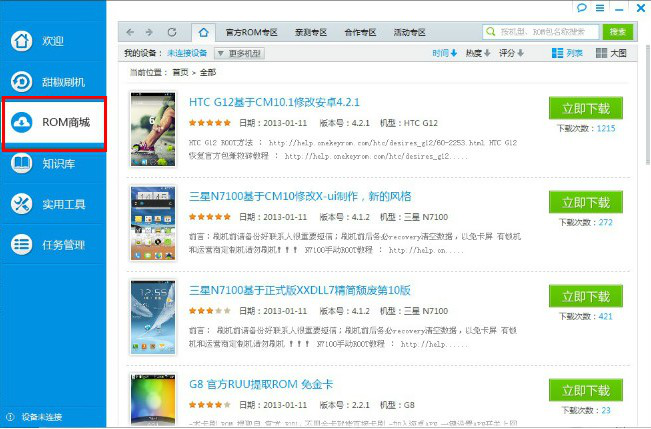Switch to 大图 large image view
This screenshot has width=651, height=429.
[x=611, y=53]
